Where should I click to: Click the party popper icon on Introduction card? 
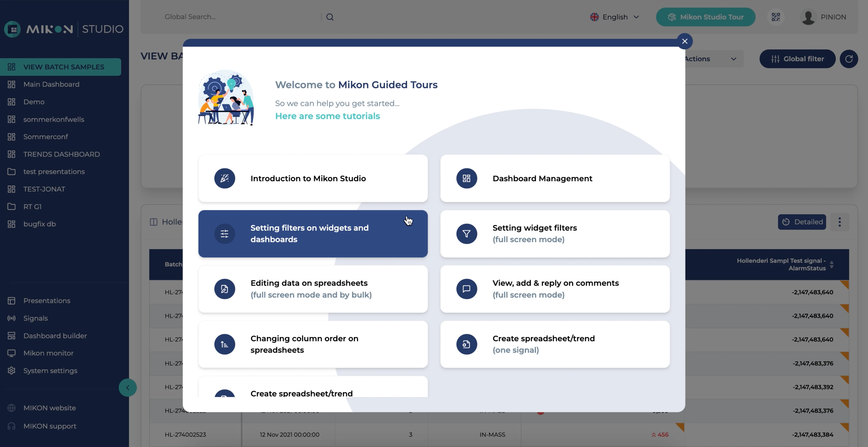224,178
